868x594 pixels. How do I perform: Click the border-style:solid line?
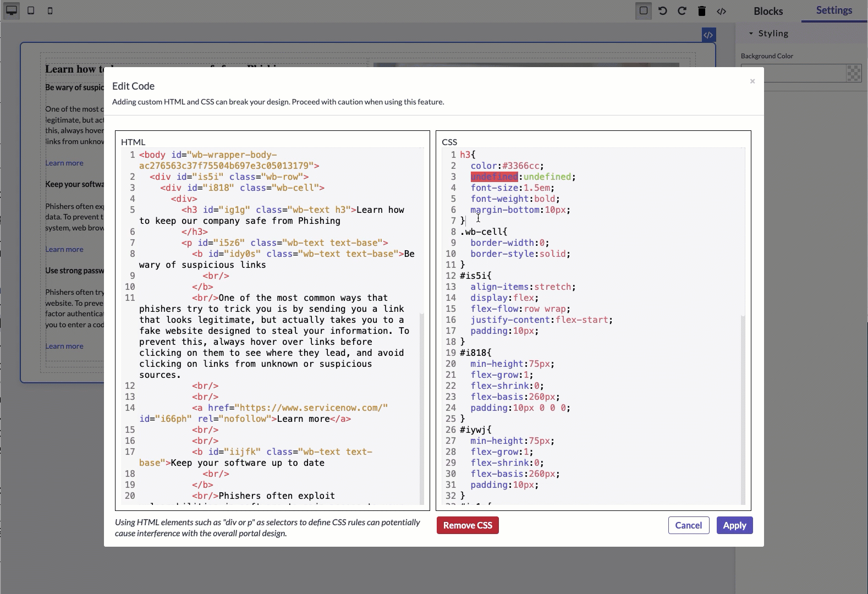click(520, 254)
